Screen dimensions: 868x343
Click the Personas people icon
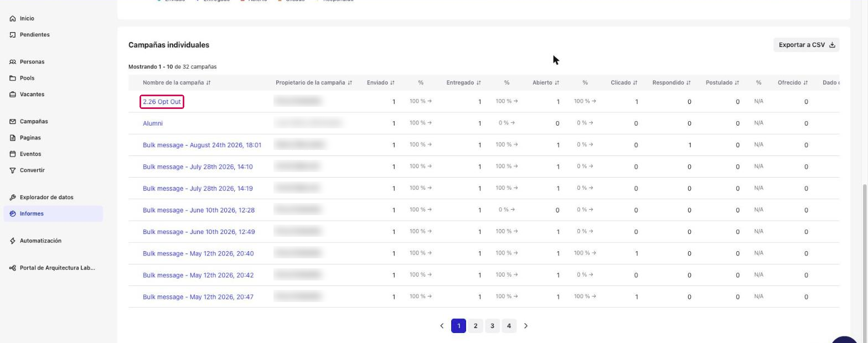(13, 62)
